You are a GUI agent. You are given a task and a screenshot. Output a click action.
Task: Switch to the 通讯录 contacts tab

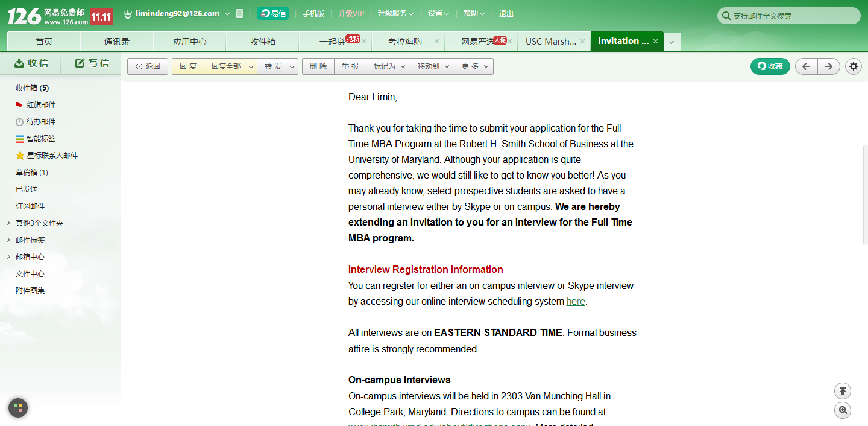coord(117,42)
